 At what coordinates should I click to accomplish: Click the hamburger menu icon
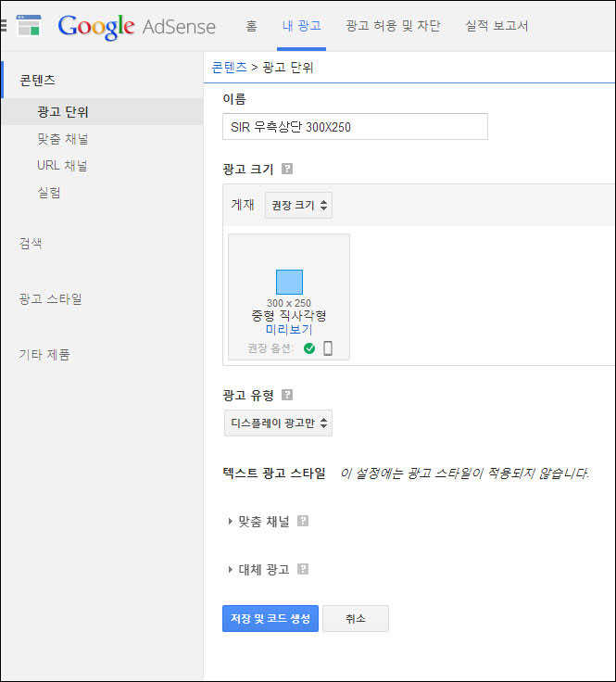[x=4, y=25]
